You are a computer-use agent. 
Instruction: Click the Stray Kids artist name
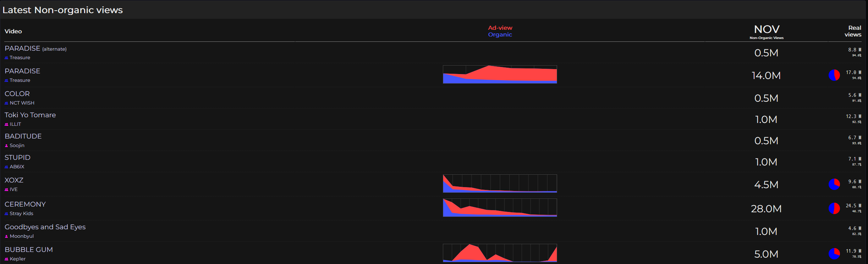pos(21,214)
